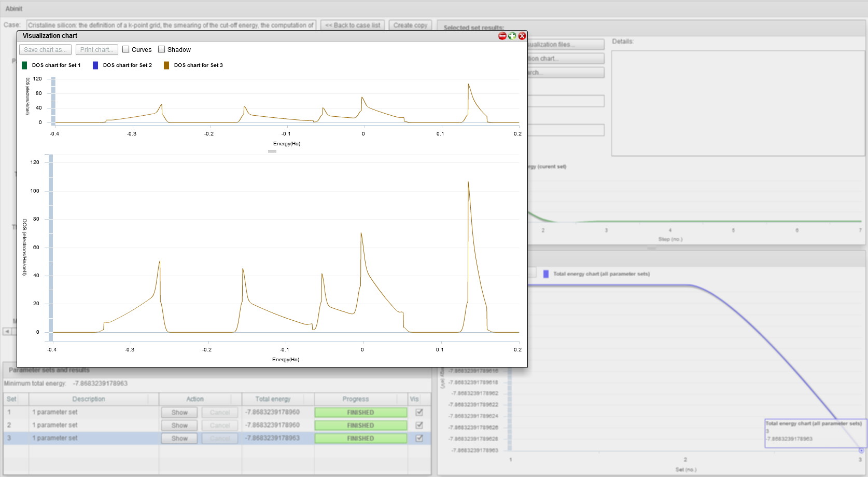Click the Back to case list button
The height and width of the screenshot is (477, 868).
click(x=353, y=25)
